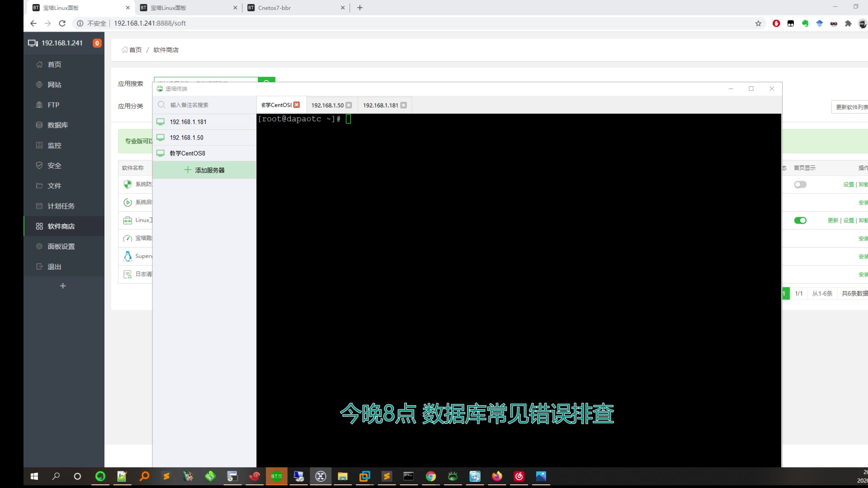Click 设置 link in the first software row

tap(849, 184)
